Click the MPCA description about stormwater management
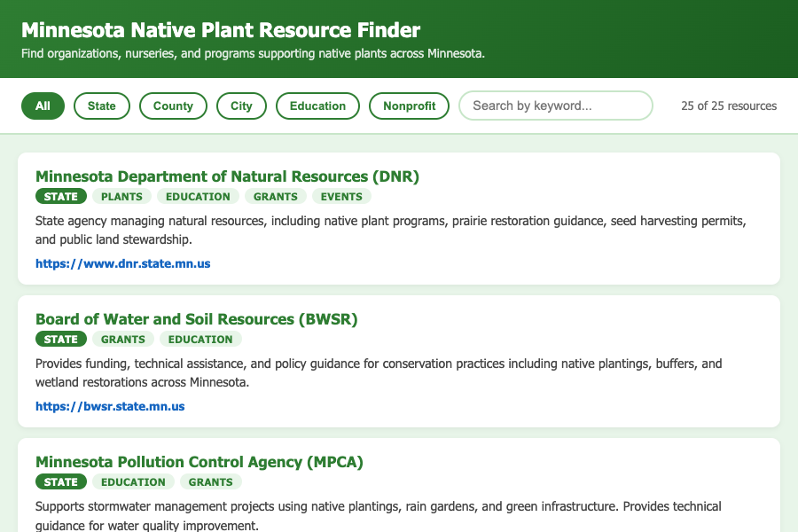The image size is (798, 532). tap(379, 516)
